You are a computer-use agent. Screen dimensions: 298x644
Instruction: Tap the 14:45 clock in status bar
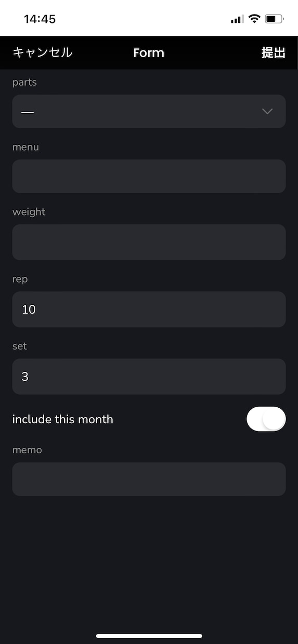pyautogui.click(x=40, y=19)
